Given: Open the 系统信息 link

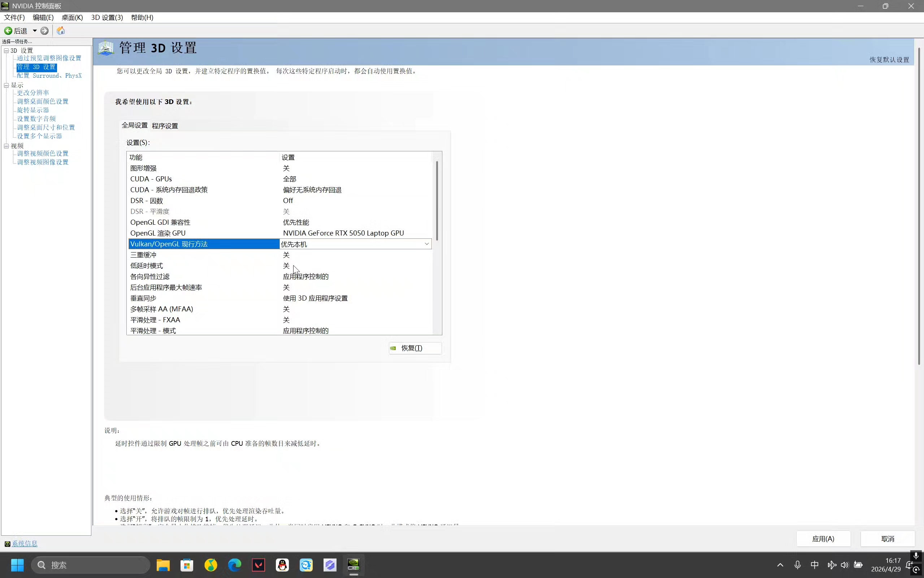Looking at the screenshot, I should 25,544.
